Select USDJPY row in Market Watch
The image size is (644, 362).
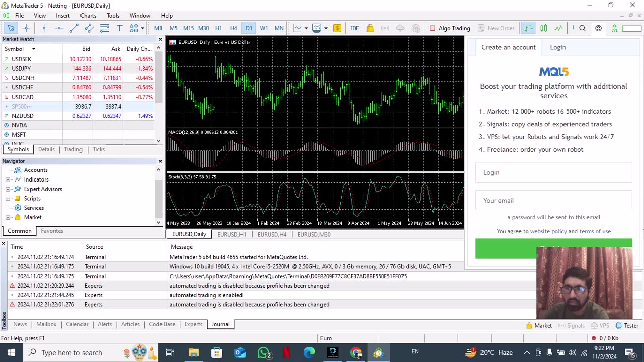click(x=78, y=68)
